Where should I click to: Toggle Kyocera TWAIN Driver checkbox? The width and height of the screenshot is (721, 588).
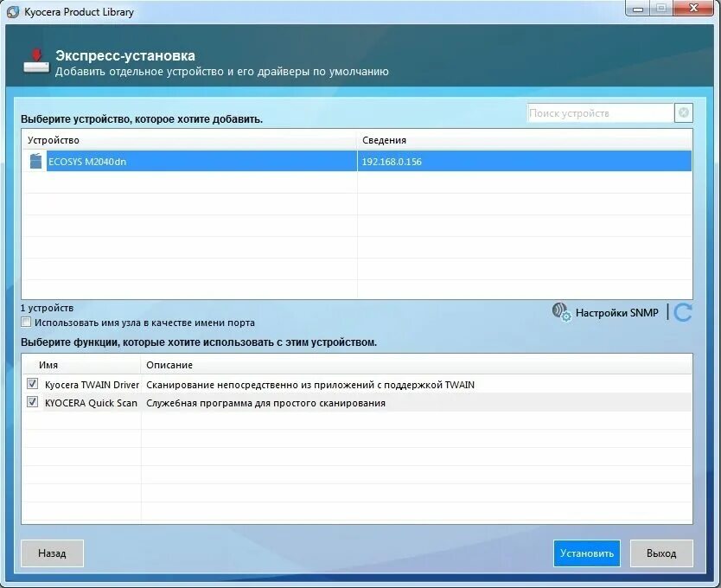(32, 383)
